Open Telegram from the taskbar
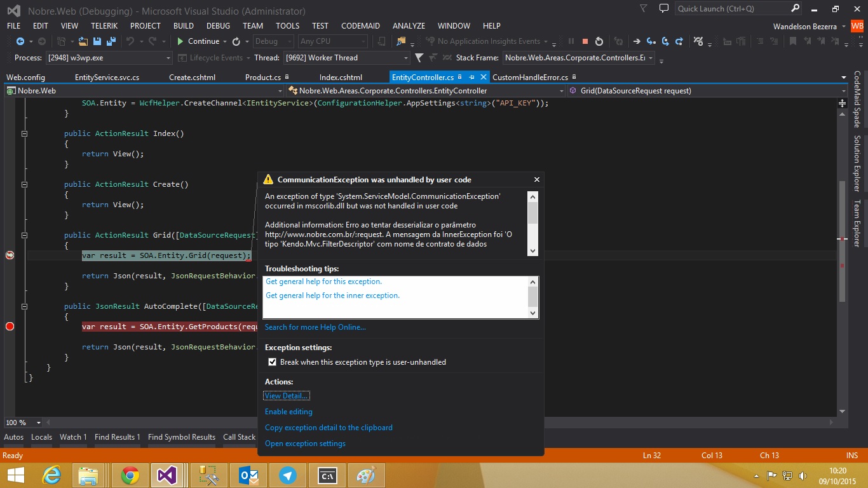The height and width of the screenshot is (488, 868). [288, 475]
